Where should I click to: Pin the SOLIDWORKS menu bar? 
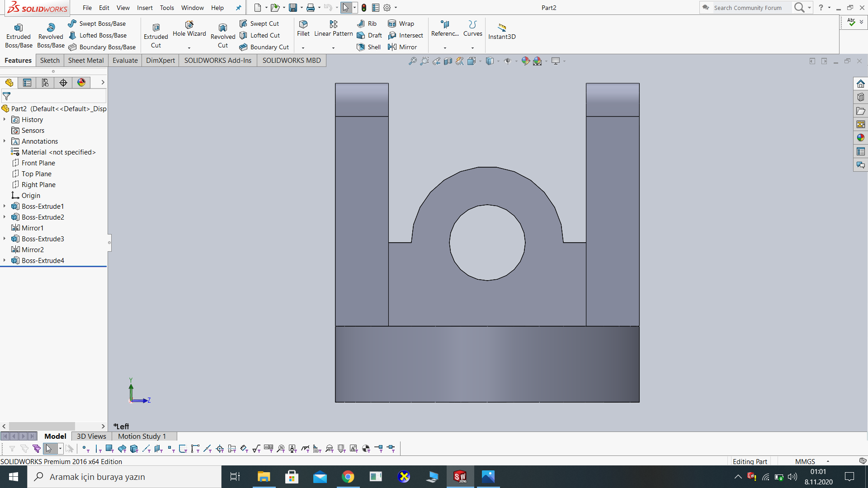[x=238, y=8]
